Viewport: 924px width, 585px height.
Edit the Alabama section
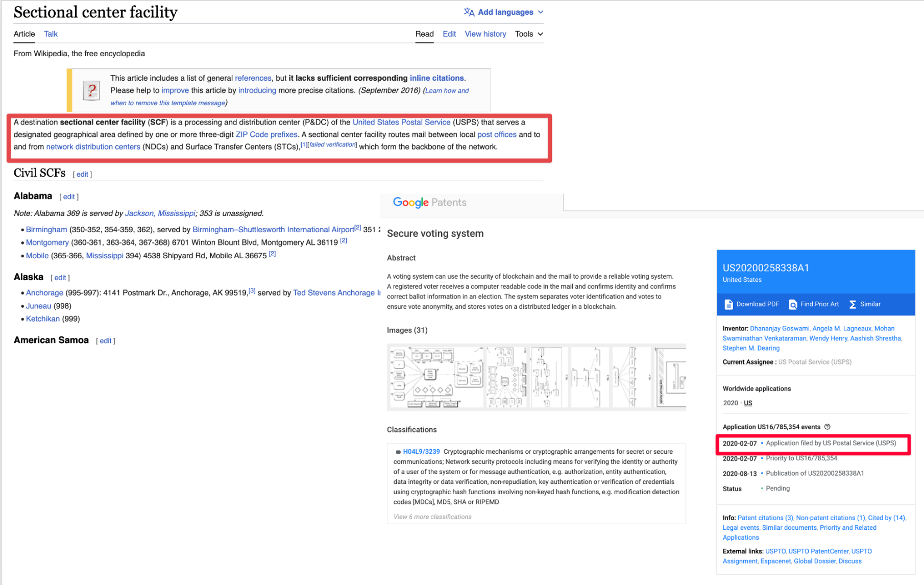tap(69, 197)
